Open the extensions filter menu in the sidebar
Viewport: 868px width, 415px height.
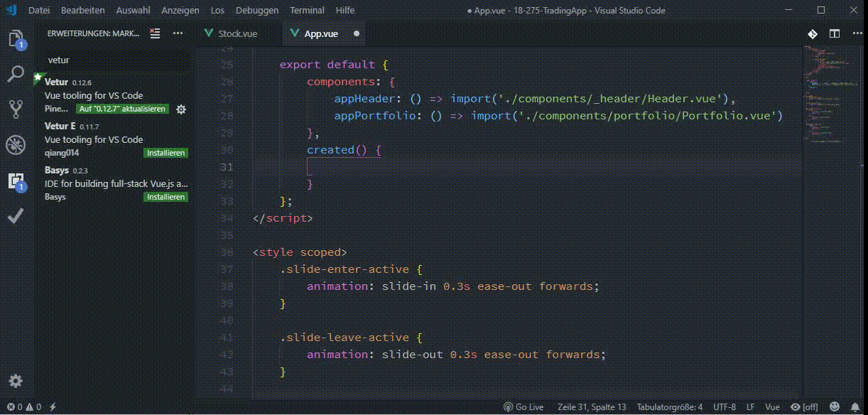[155, 33]
